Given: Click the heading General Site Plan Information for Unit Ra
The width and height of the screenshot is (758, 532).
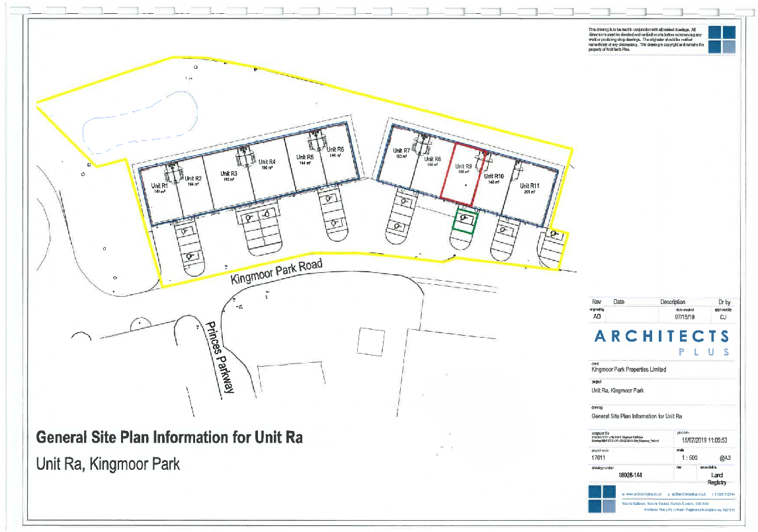Looking at the screenshot, I should 169,437.
